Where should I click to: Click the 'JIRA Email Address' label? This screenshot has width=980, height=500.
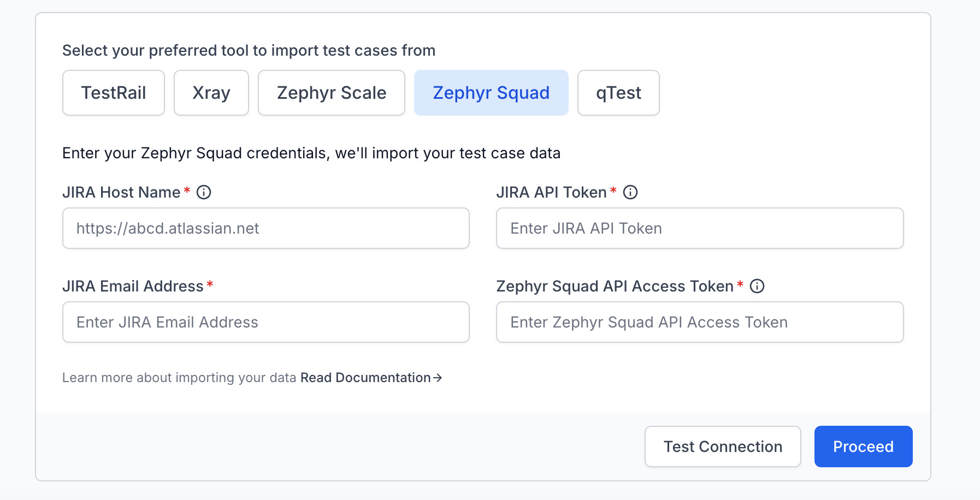point(133,286)
